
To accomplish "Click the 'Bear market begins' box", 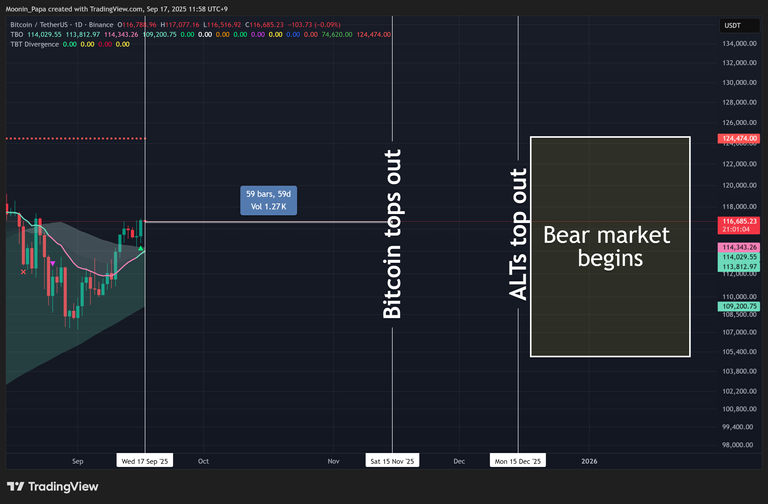I will pos(610,247).
